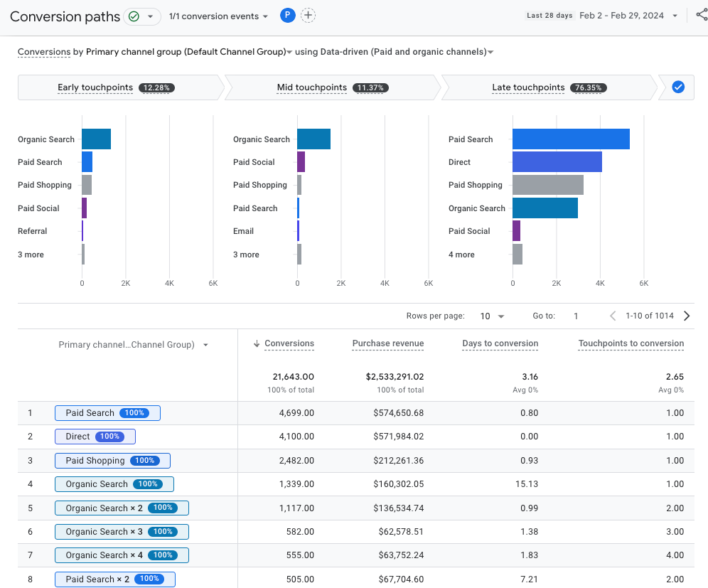
Task: Click the sort descending arrow beside Conversions
Action: pyautogui.click(x=257, y=343)
